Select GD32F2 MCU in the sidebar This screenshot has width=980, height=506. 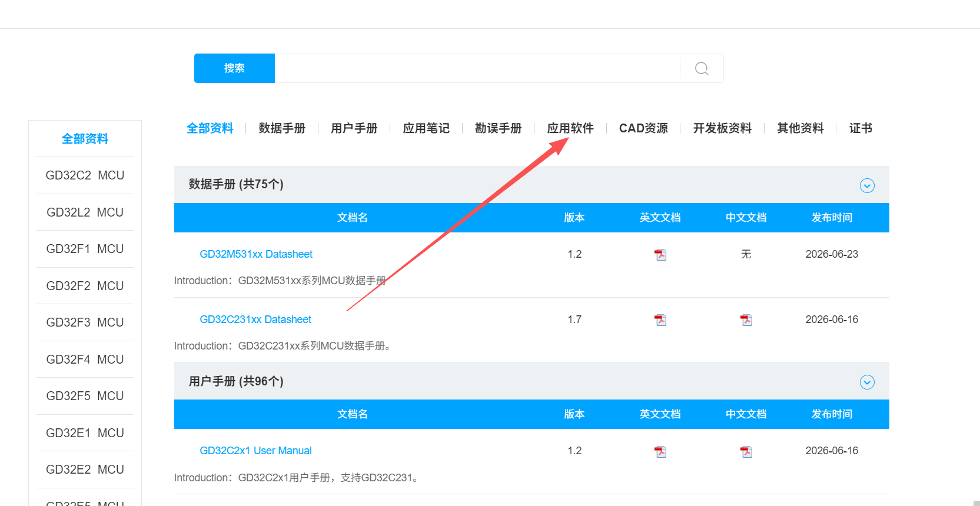[x=85, y=286]
